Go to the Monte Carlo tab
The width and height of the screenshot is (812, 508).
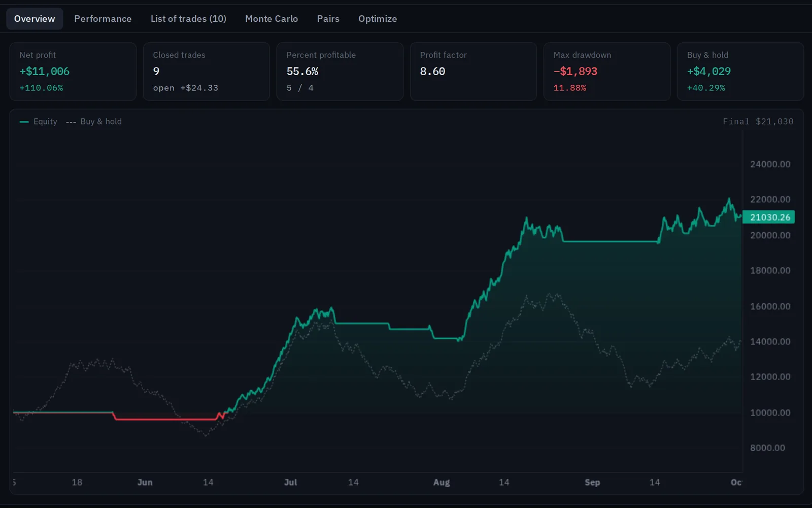tap(272, 19)
